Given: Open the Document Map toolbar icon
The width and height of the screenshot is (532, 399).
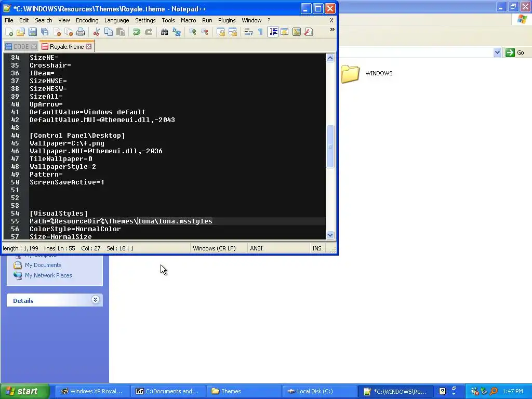Looking at the screenshot, I should click(297, 32).
